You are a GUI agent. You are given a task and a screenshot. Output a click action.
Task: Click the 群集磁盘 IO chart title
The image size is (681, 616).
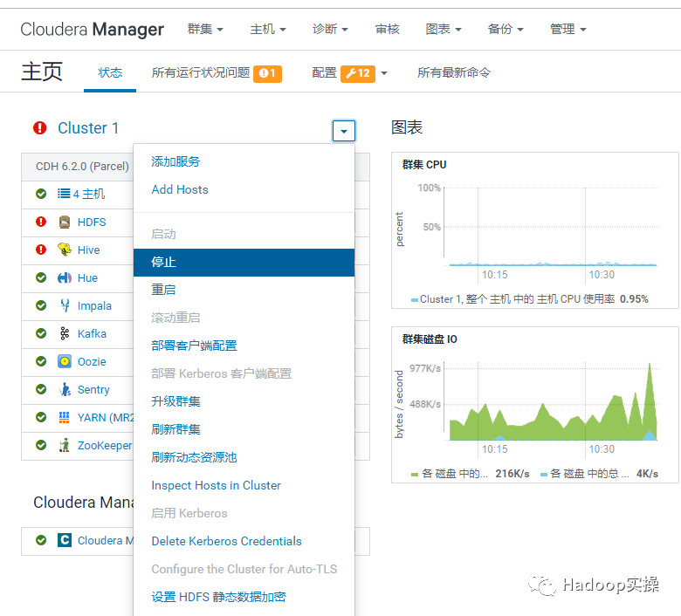[x=430, y=339]
